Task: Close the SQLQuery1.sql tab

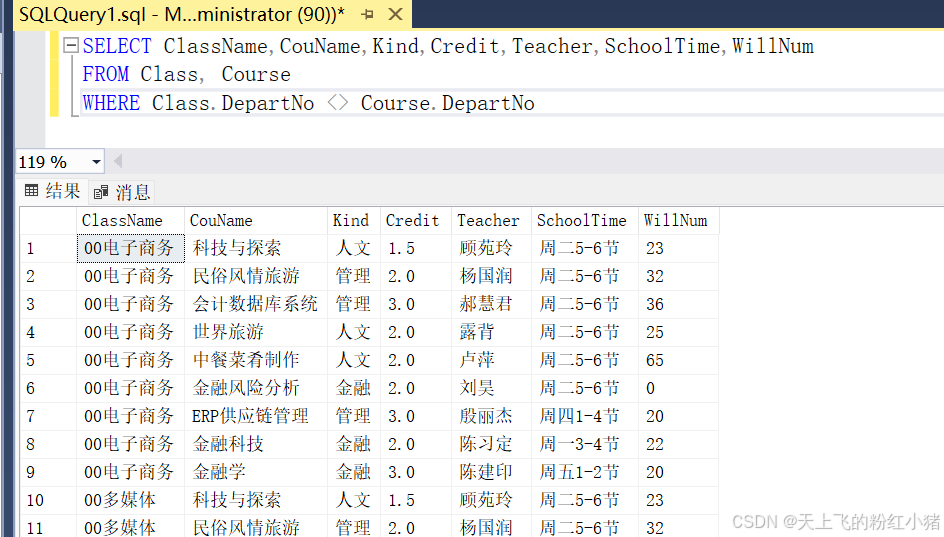Action: [396, 14]
